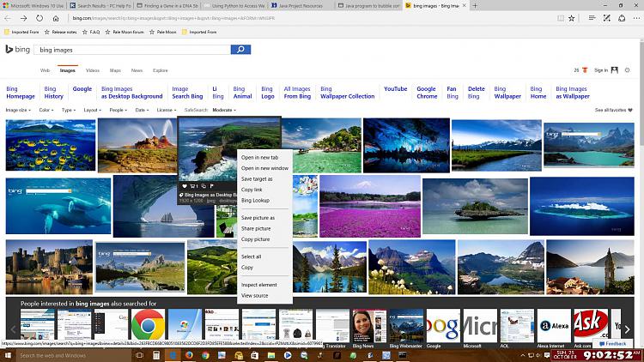This screenshot has height=362, width=644.
Task: Open the Windows Start button
Action: 8,355
